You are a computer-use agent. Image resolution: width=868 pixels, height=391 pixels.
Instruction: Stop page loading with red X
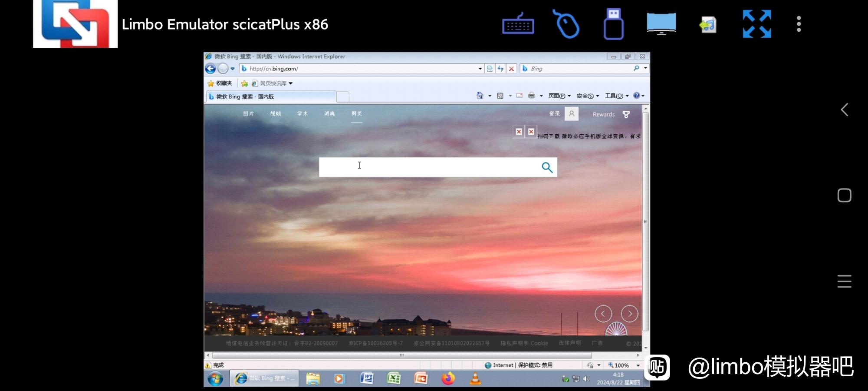coord(511,69)
